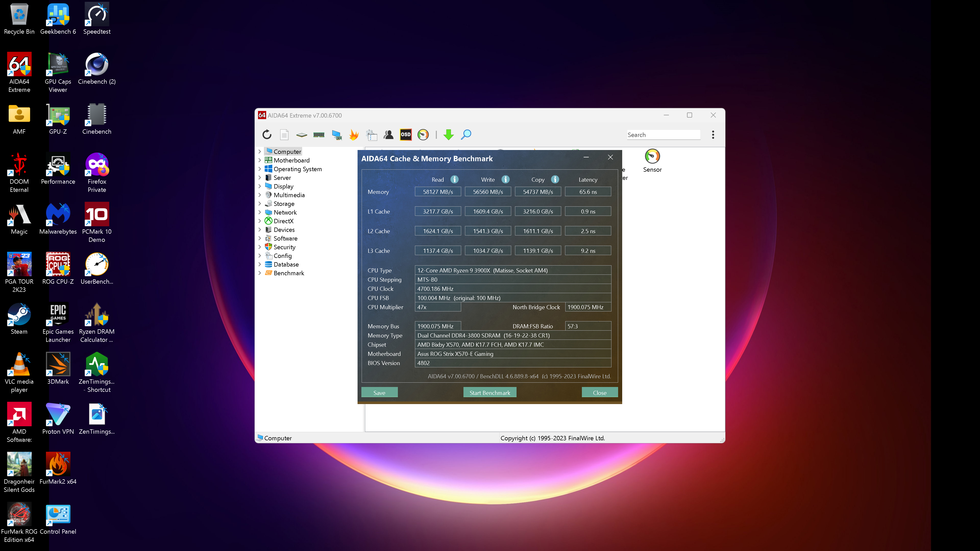The image size is (980, 551).
Task: Open ROG CPU-Z desktop icon
Action: pyautogui.click(x=58, y=269)
